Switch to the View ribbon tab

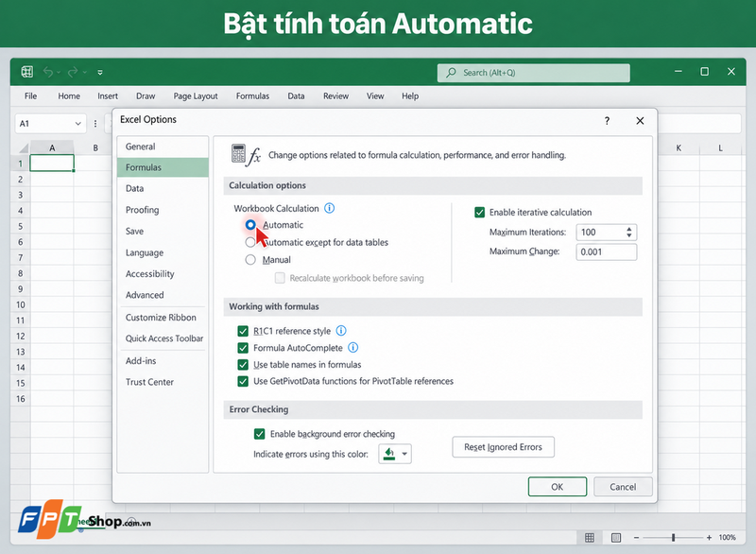(x=375, y=95)
